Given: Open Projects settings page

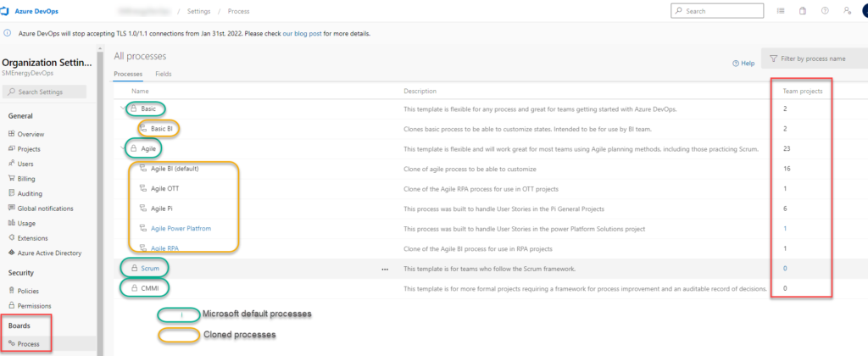Looking at the screenshot, I should pos(29,149).
